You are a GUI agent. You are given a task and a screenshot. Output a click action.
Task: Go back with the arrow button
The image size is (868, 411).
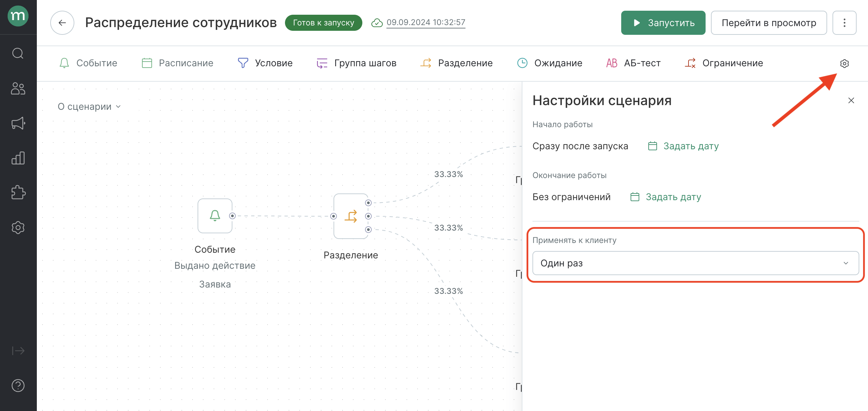point(62,22)
